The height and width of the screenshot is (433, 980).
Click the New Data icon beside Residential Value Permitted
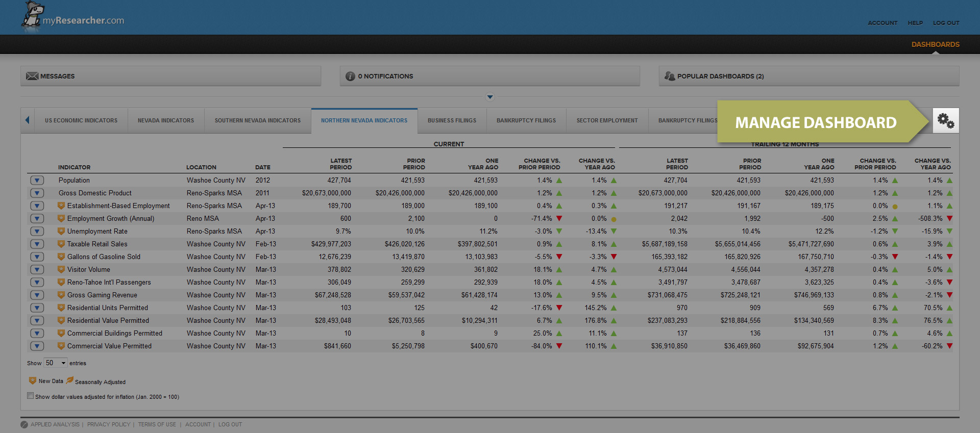coord(61,320)
